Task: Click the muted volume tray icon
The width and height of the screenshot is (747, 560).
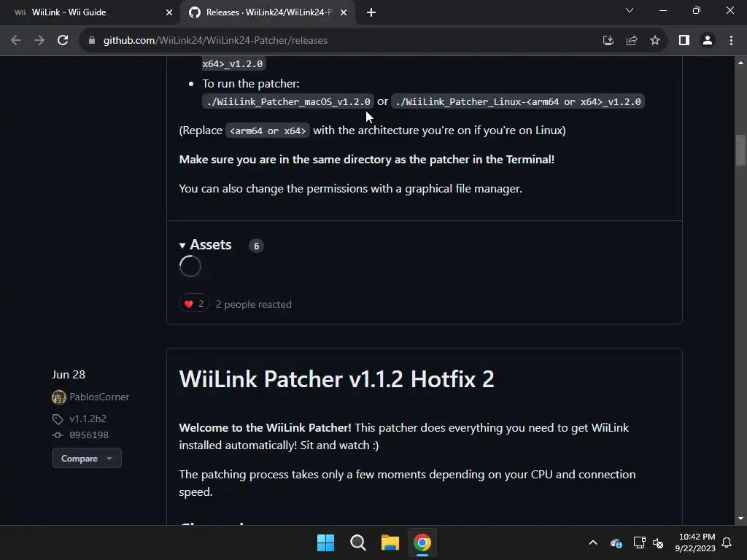Action: coord(658,542)
